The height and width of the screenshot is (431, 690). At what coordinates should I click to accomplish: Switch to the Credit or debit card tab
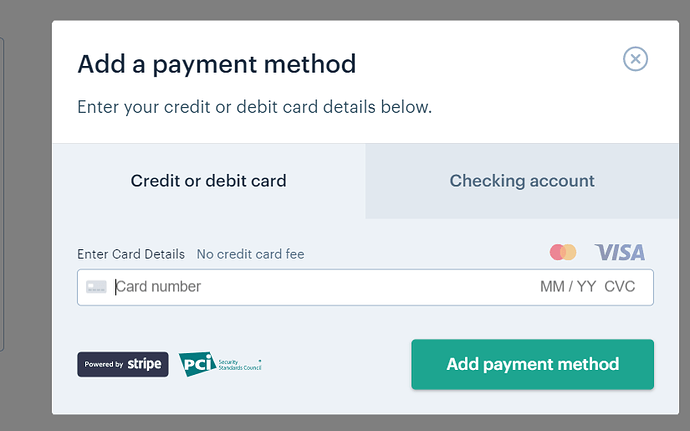pos(209,181)
